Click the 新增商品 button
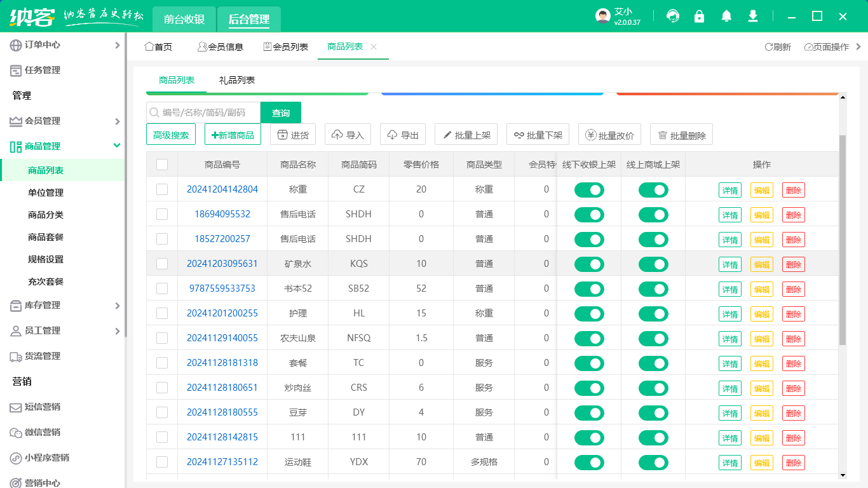Viewport: 868px width, 488px height. (233, 135)
